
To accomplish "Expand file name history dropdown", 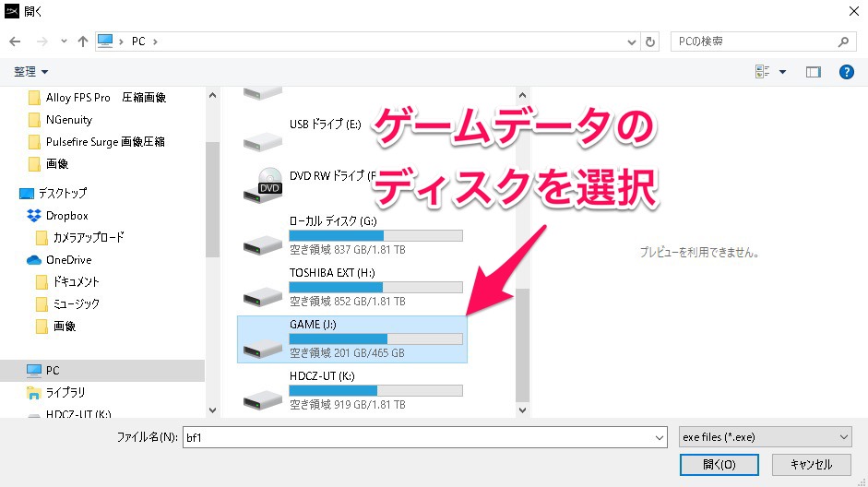I will (x=660, y=437).
